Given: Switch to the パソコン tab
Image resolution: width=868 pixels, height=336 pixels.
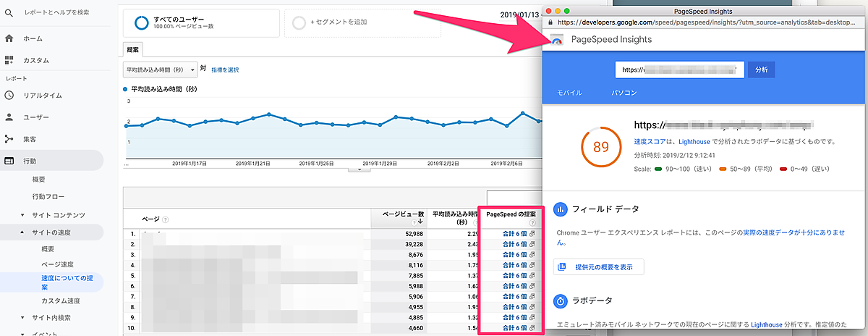Looking at the screenshot, I should pyautogui.click(x=624, y=93).
